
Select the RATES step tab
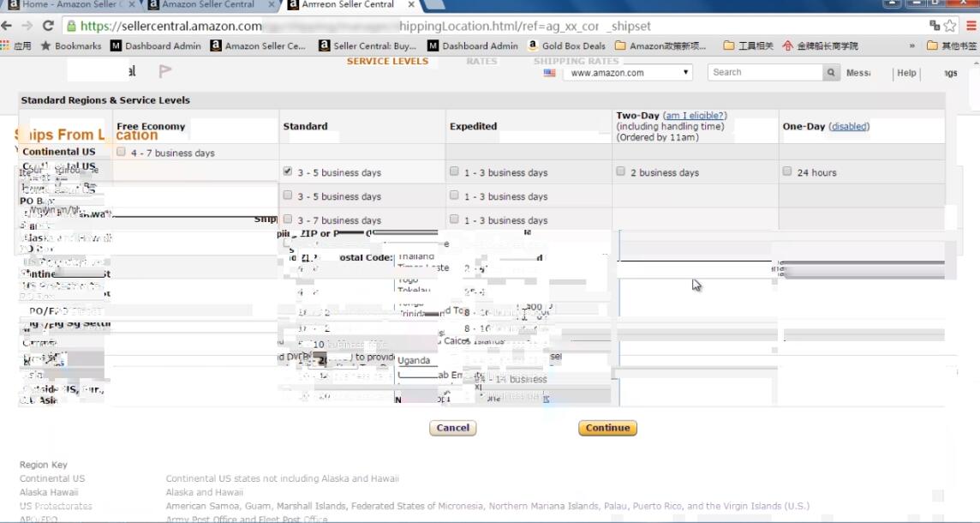point(482,62)
